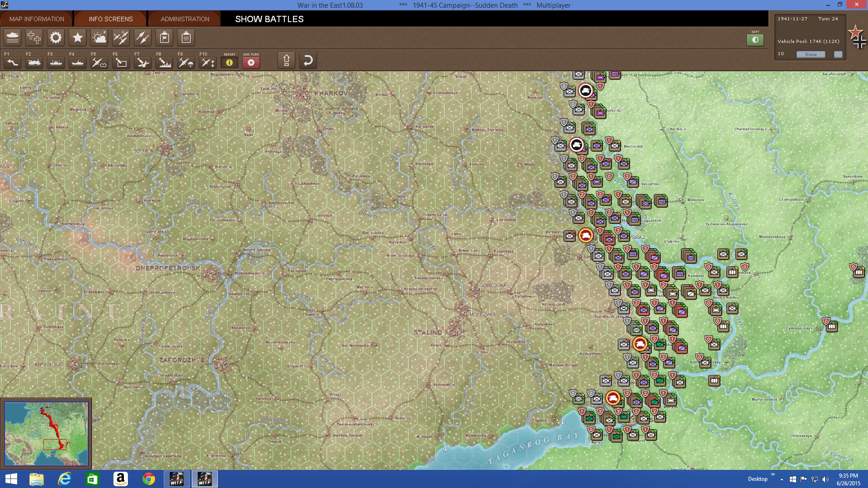Open the yellow Report info button

230,62
